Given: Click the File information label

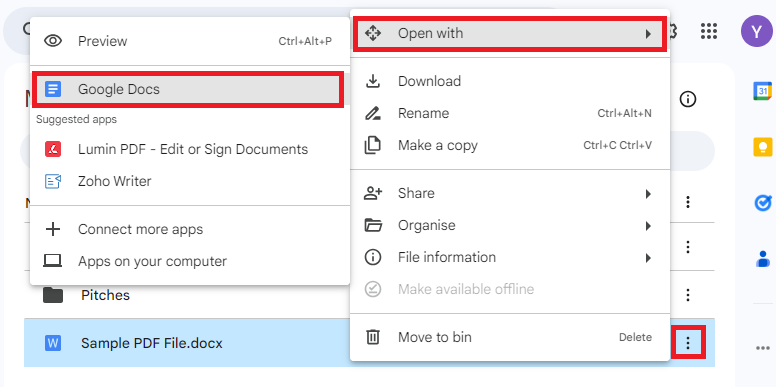Looking at the screenshot, I should pos(447,257).
